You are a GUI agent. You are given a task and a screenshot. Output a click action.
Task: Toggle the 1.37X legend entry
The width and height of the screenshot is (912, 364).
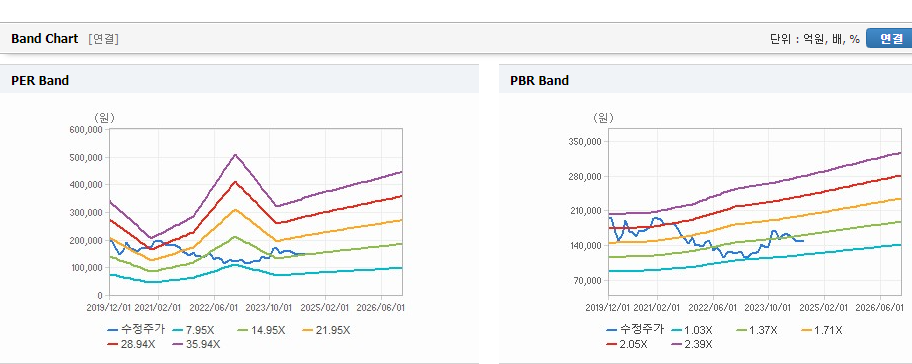757,330
